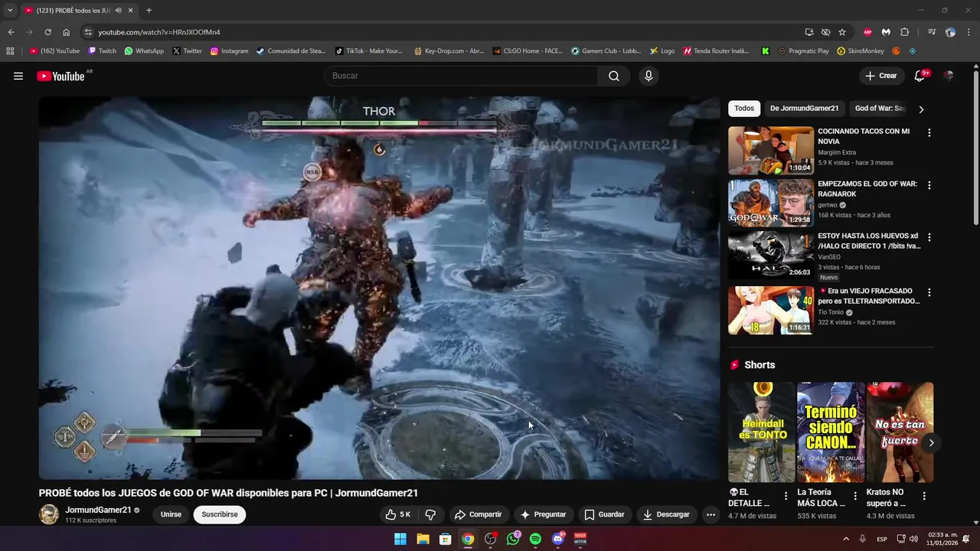Viewport: 980px width, 551px height.
Task: Open TikTok - Make Your bookmark
Action: 368,51
